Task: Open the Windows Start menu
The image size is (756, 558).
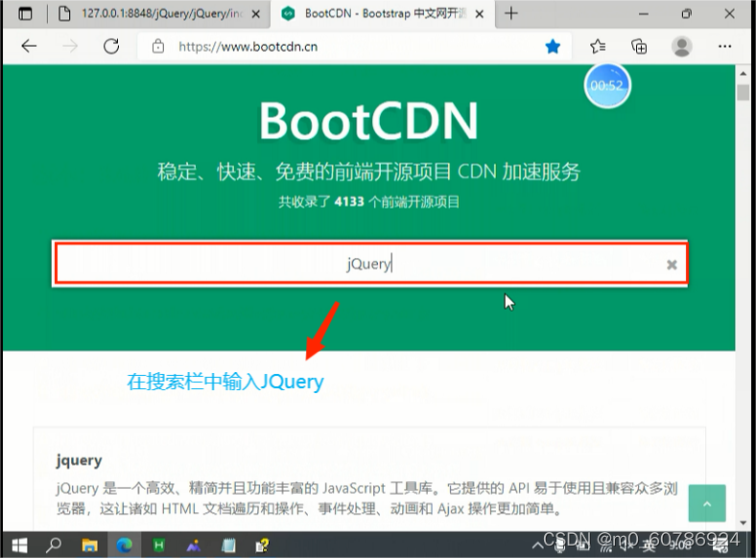Action: 19,546
